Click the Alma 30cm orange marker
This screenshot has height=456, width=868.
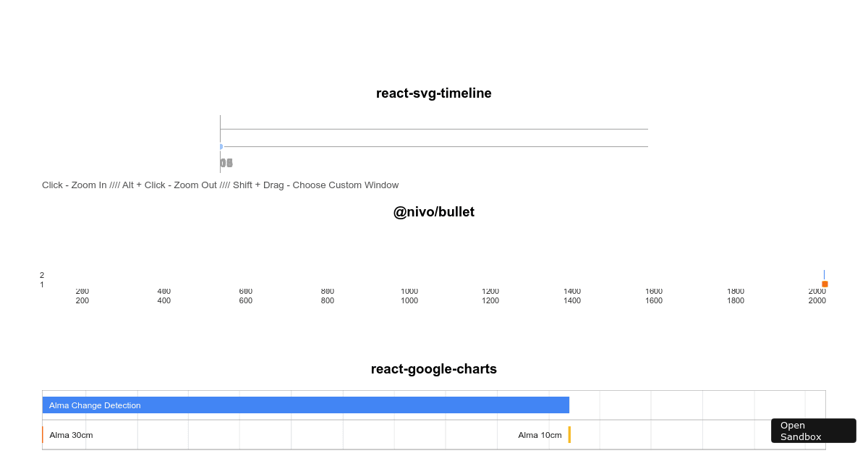[43, 435]
